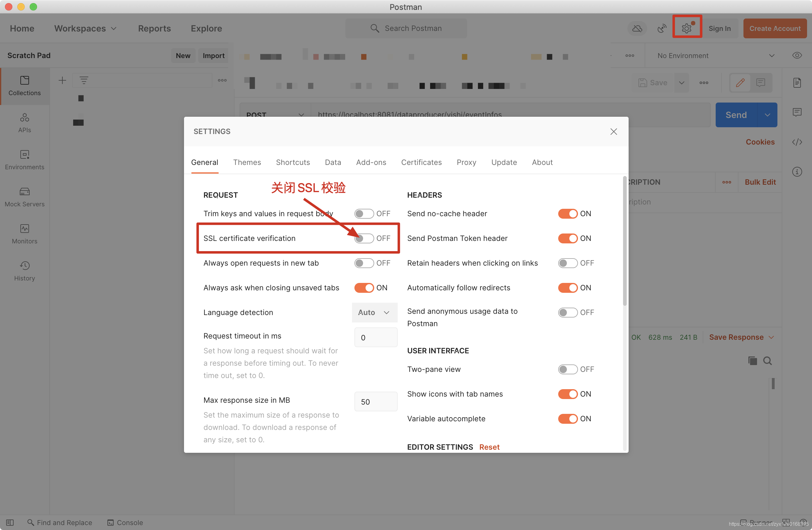The width and height of the screenshot is (812, 530).
Task: Open Settings gear icon in header
Action: tap(686, 28)
